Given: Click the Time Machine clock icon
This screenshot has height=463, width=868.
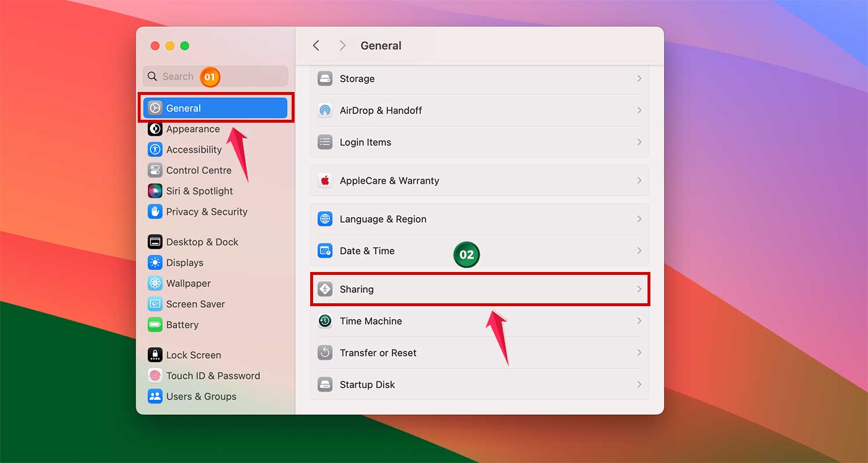Looking at the screenshot, I should pos(325,321).
